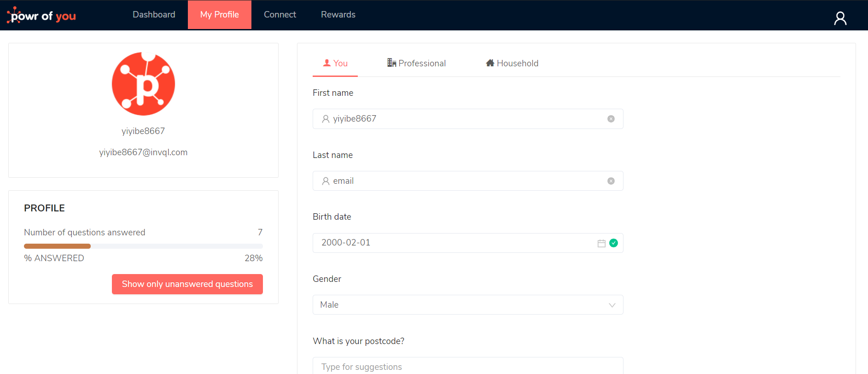Click the postcode 'Type for suggestions' field
This screenshot has height=374, width=868.
coord(468,367)
